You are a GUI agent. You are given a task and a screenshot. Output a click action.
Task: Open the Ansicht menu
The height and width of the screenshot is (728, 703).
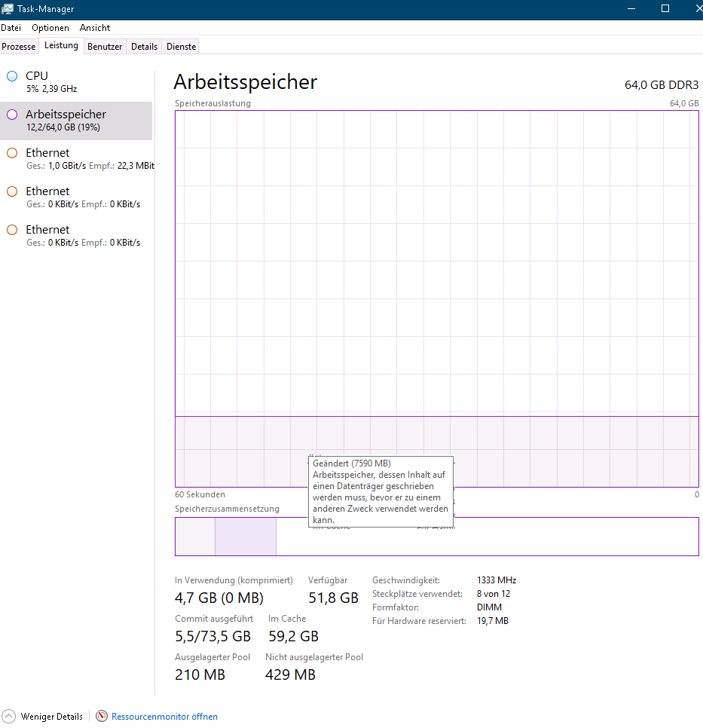tap(95, 28)
